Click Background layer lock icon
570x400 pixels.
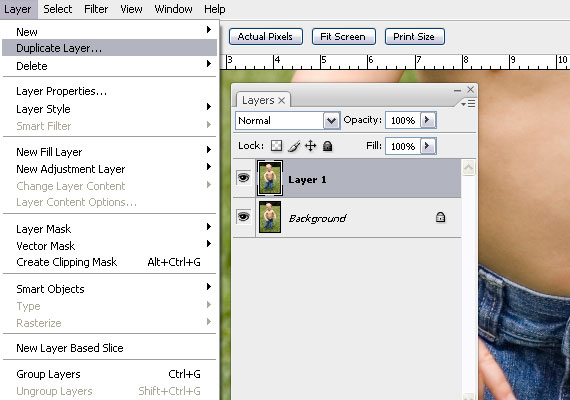(x=440, y=217)
